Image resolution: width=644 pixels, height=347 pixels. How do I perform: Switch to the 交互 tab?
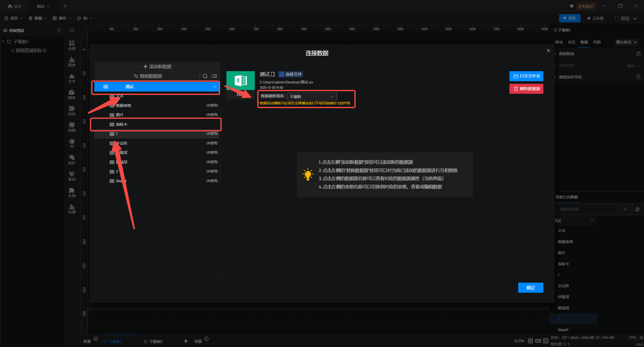pyautogui.click(x=571, y=42)
